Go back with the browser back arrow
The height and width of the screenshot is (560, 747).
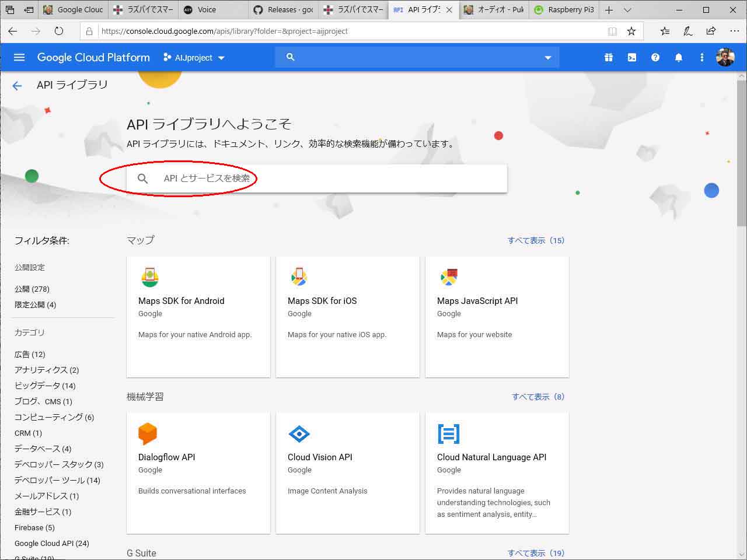pyautogui.click(x=13, y=31)
